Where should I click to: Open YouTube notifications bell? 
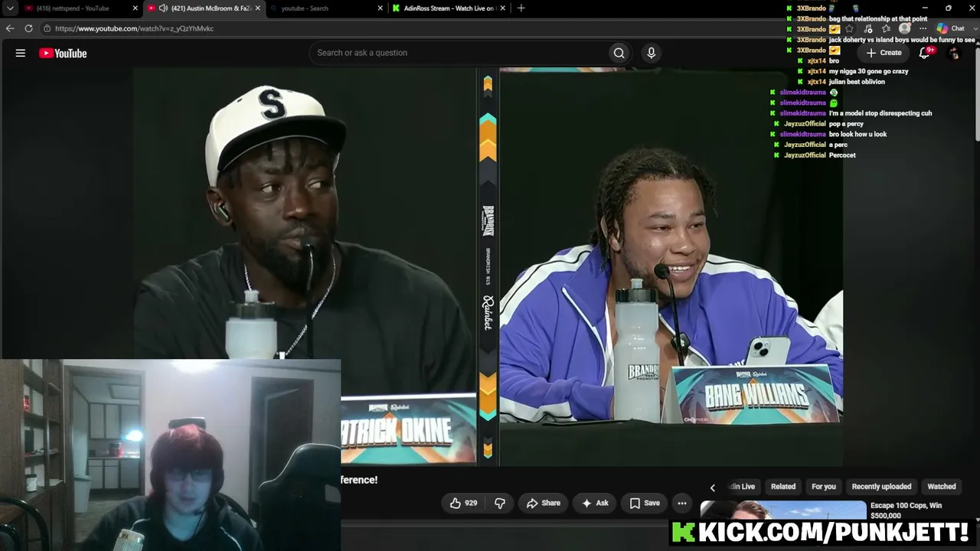pyautogui.click(x=925, y=53)
